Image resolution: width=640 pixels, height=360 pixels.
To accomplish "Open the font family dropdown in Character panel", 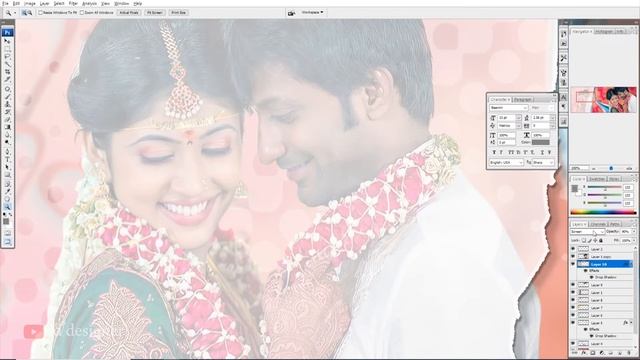I will click(x=526, y=108).
